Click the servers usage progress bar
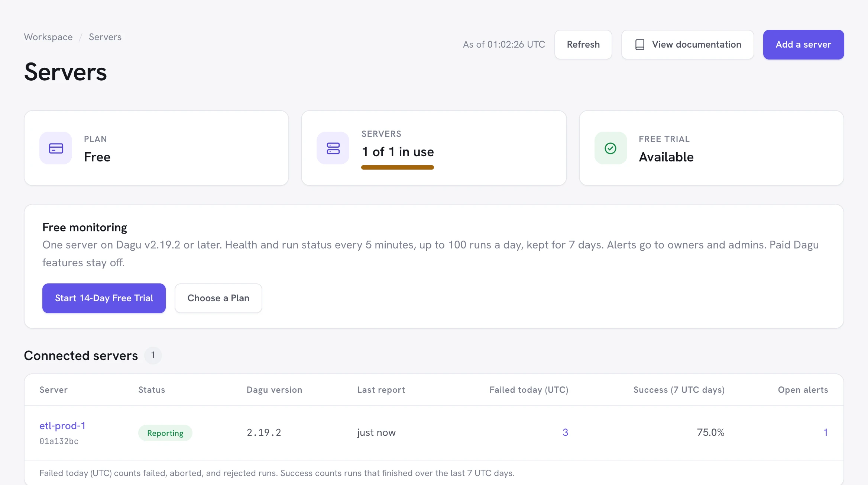 tap(398, 167)
